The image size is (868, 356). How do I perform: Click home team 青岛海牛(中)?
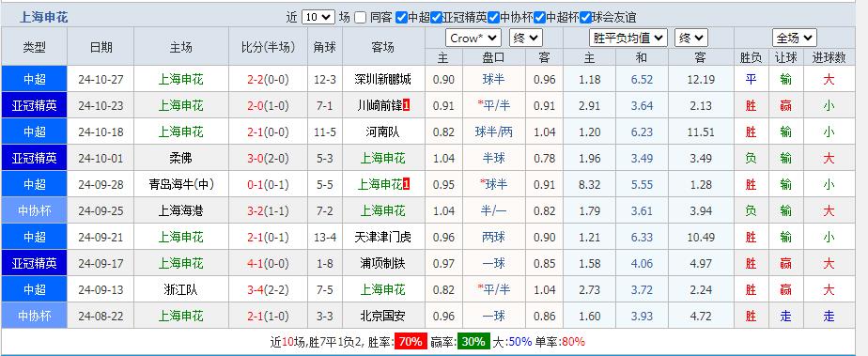(x=181, y=184)
